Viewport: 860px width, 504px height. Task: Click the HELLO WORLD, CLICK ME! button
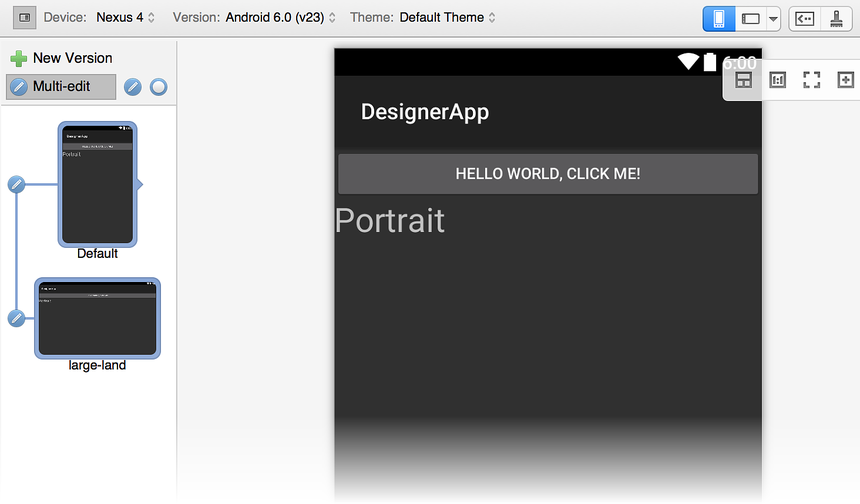[547, 174]
